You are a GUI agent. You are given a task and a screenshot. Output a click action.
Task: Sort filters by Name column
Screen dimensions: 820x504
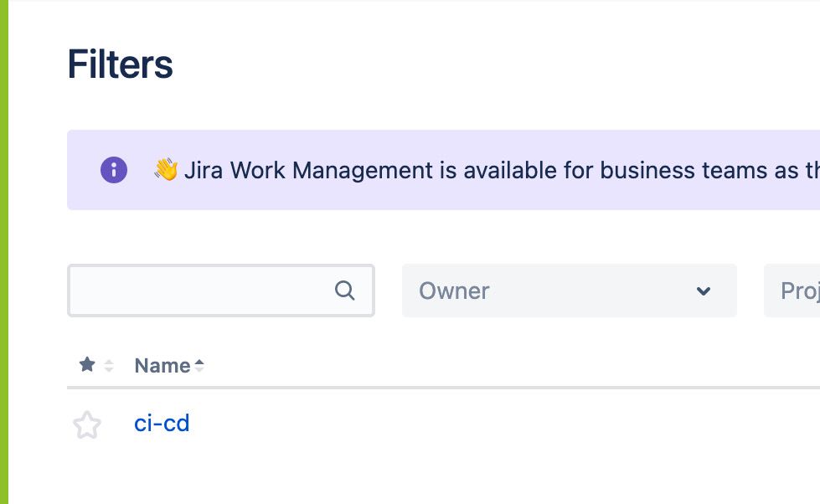coord(169,366)
